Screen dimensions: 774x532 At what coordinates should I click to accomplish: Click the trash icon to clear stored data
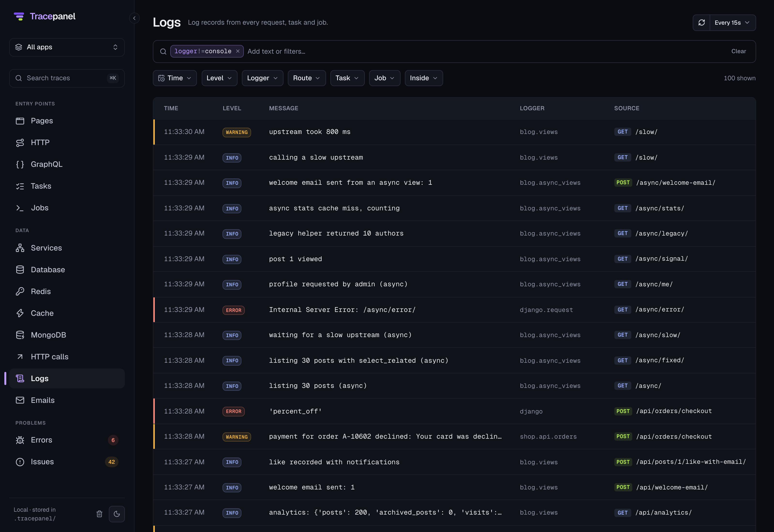click(x=99, y=514)
